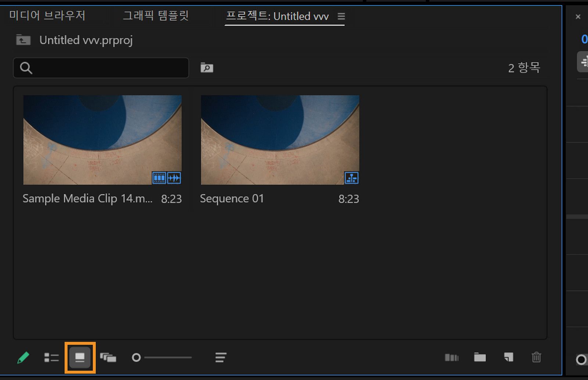Switch to List View in the project panel
This screenshot has width=588, height=380.
click(51, 357)
